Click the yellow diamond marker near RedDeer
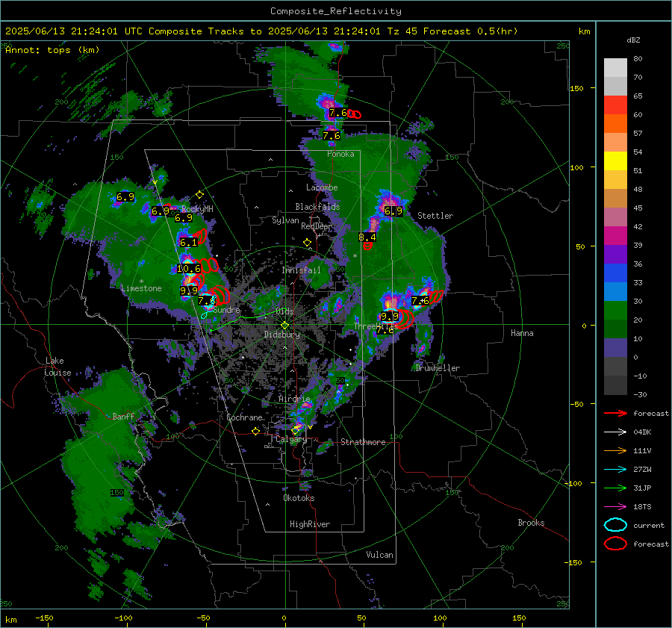Viewport: 672px width, 628px height. tap(307, 243)
